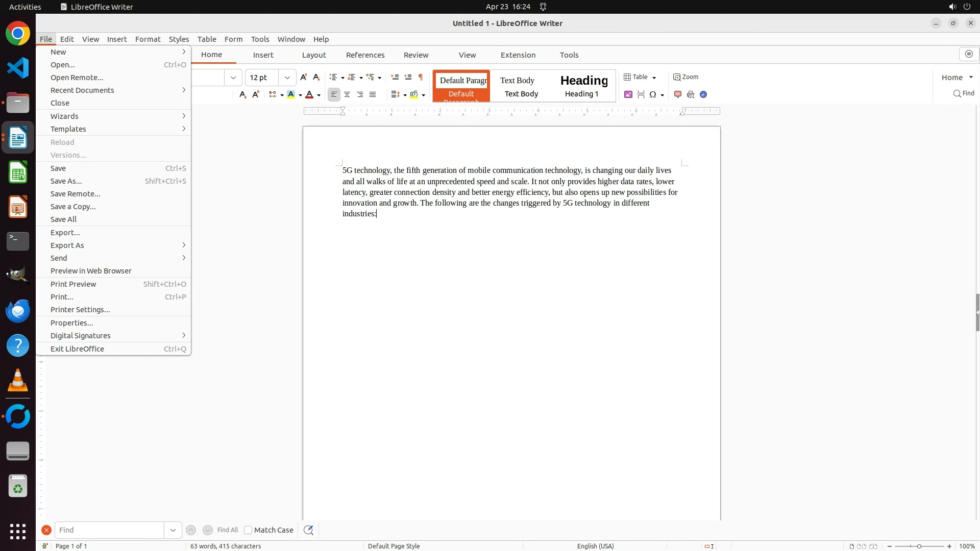Viewport: 980px width, 551px height.
Task: Click the subscript icon
Action: click(242, 94)
